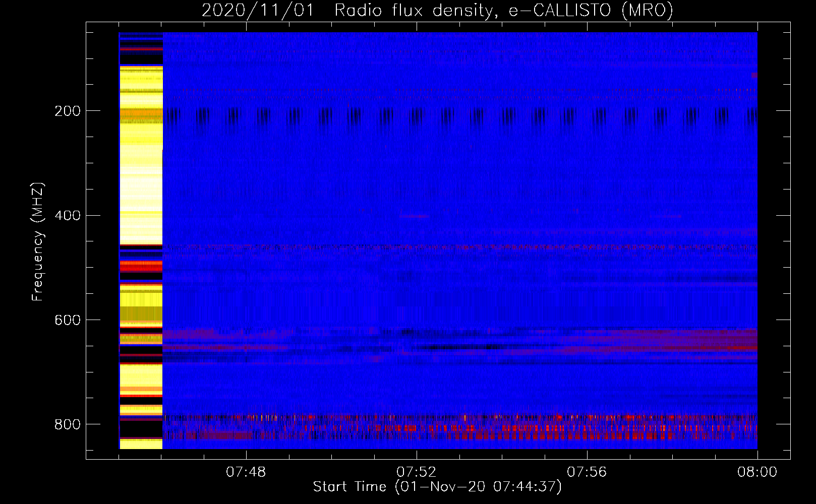
Task: Click the bright yellow band at spectrogram start
Action: [141, 240]
